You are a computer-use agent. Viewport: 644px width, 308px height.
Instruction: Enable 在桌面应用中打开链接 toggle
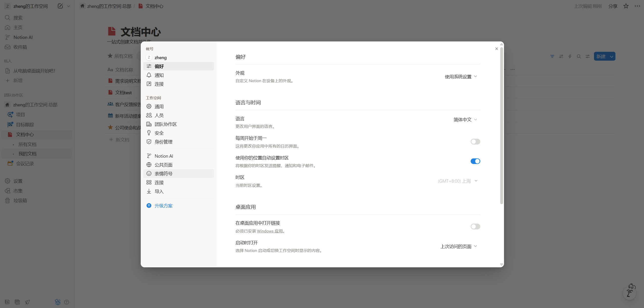[475, 226]
